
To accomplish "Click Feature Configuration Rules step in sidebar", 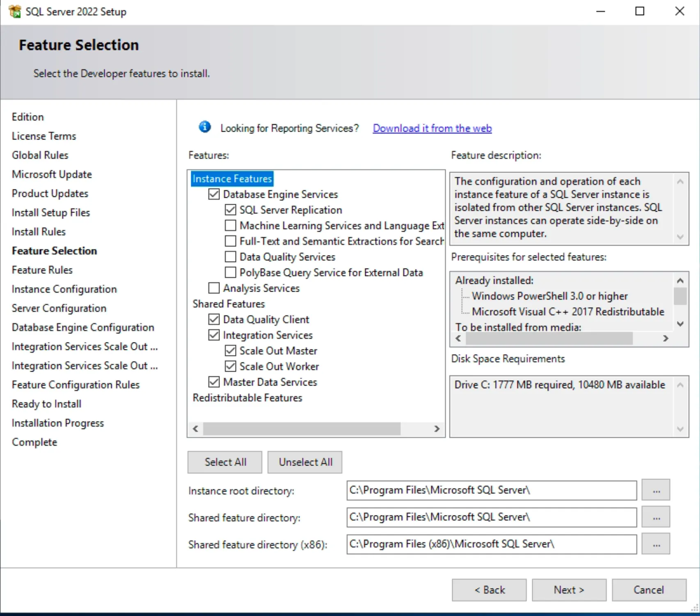I will point(76,385).
